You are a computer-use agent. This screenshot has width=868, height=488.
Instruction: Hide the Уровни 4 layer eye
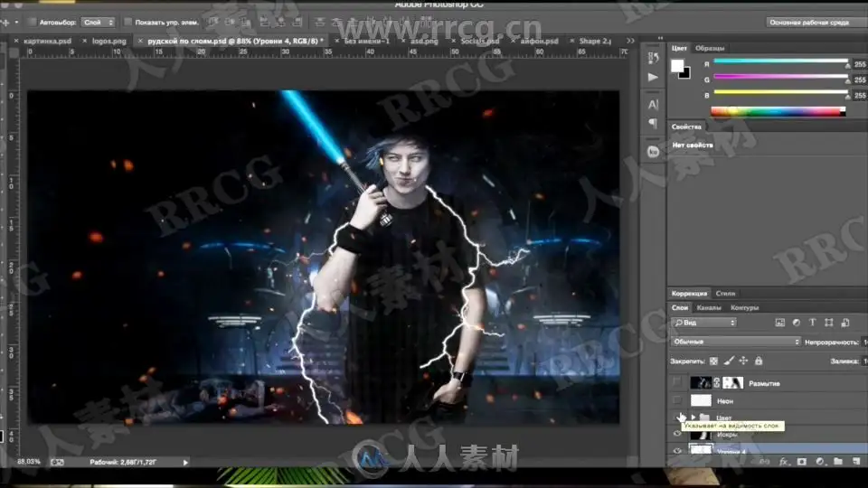[677, 451]
